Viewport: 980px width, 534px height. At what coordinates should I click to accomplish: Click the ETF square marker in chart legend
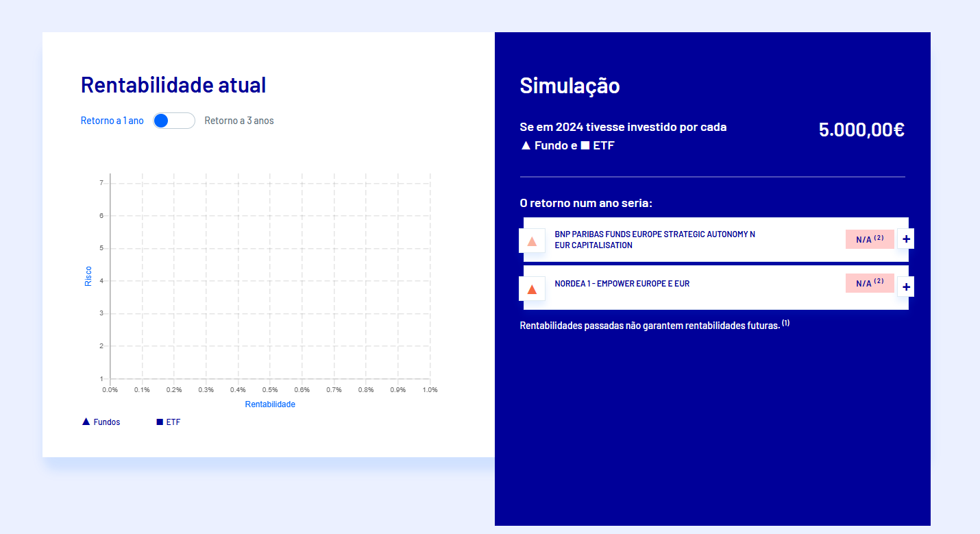[x=159, y=421]
